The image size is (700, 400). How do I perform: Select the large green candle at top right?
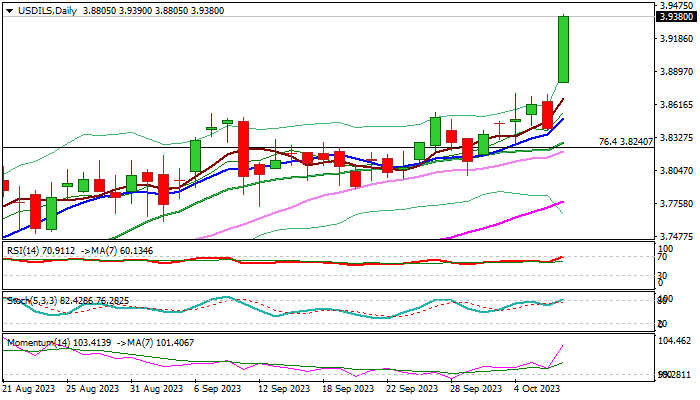(x=563, y=49)
